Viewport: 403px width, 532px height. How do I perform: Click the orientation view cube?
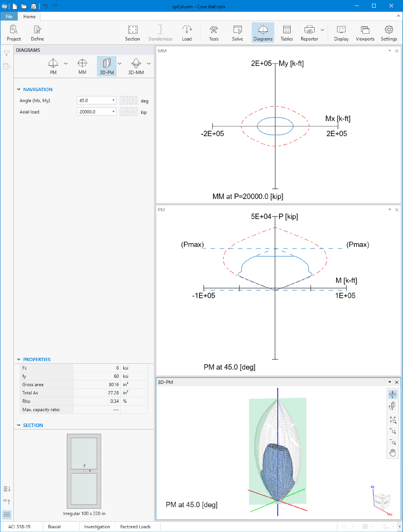382,501
